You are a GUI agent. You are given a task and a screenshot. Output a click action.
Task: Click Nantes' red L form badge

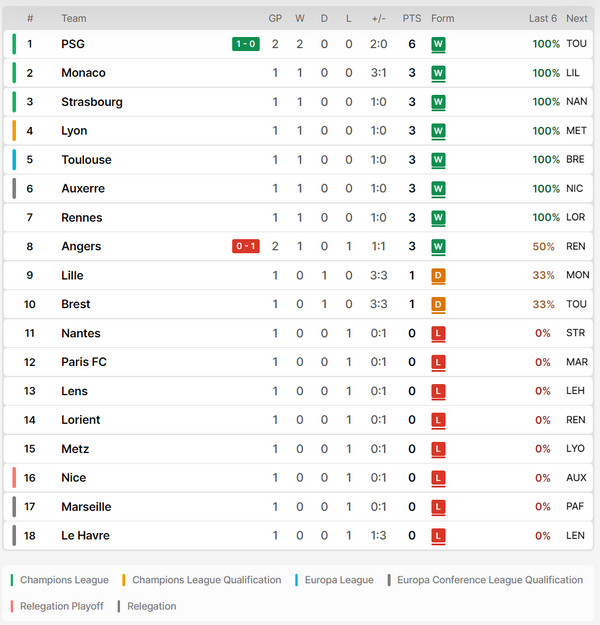[438, 333]
